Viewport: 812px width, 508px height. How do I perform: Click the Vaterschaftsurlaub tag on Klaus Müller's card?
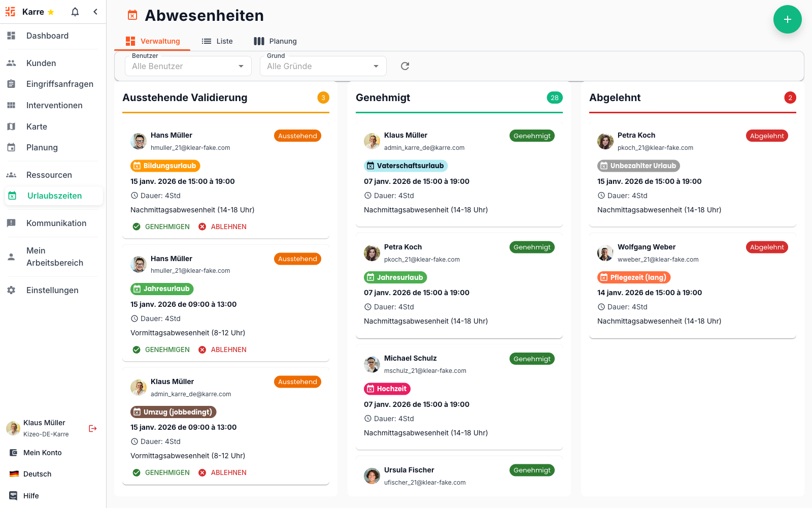tap(405, 166)
